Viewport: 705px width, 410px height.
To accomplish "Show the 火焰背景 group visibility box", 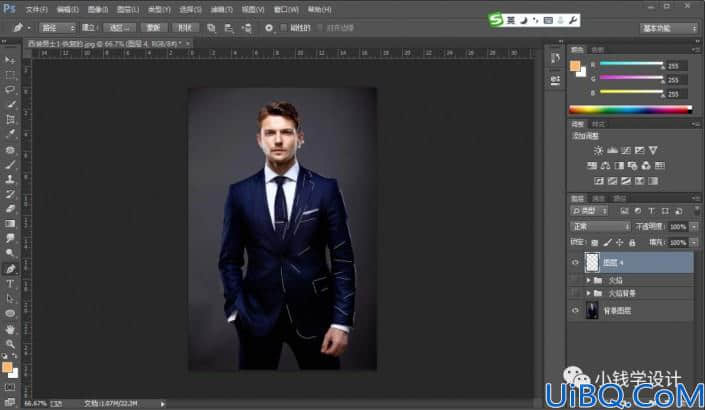I will (575, 293).
